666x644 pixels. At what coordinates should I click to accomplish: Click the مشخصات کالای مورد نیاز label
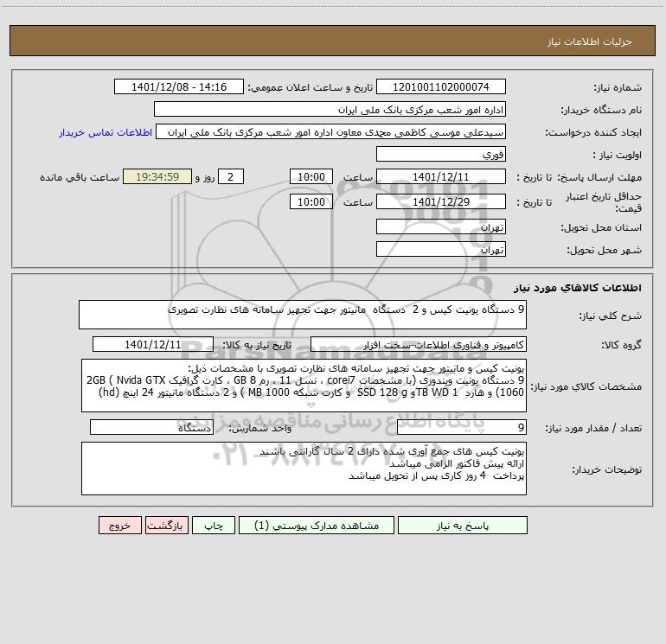pos(586,386)
